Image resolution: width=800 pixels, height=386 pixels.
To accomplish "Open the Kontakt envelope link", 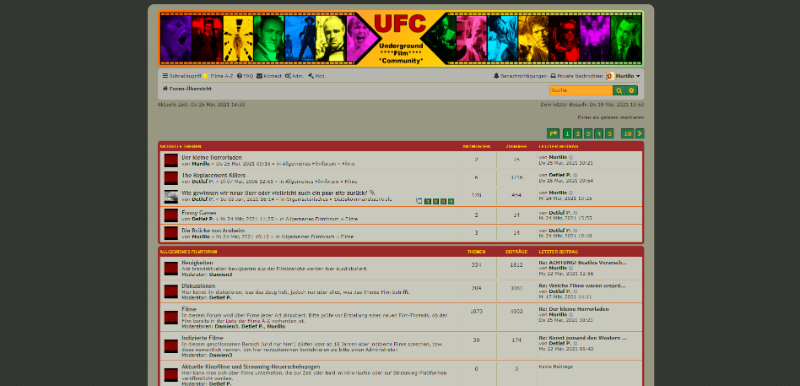I will click(x=269, y=76).
